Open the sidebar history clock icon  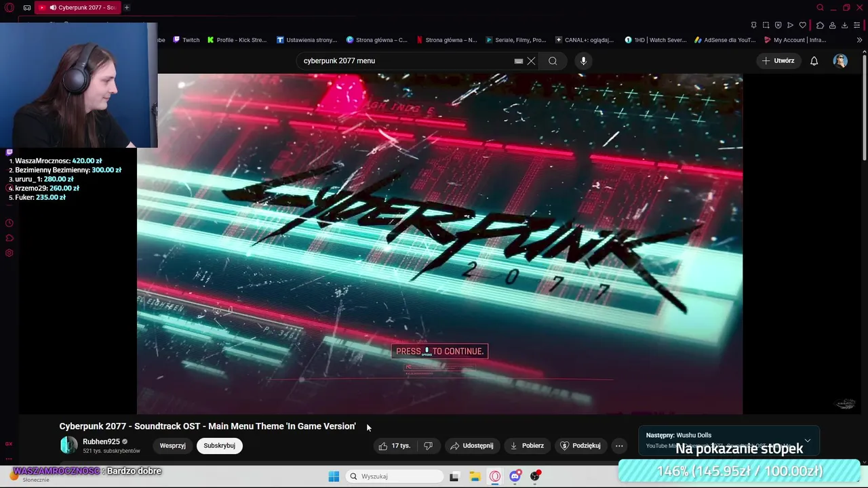coord(9,223)
